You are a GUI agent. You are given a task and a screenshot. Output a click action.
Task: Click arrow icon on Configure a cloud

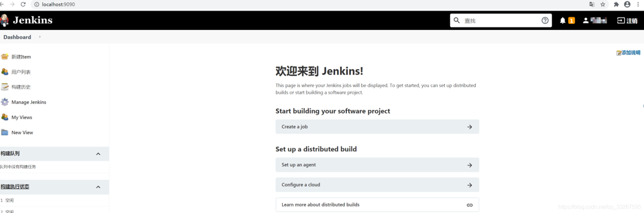470,185
